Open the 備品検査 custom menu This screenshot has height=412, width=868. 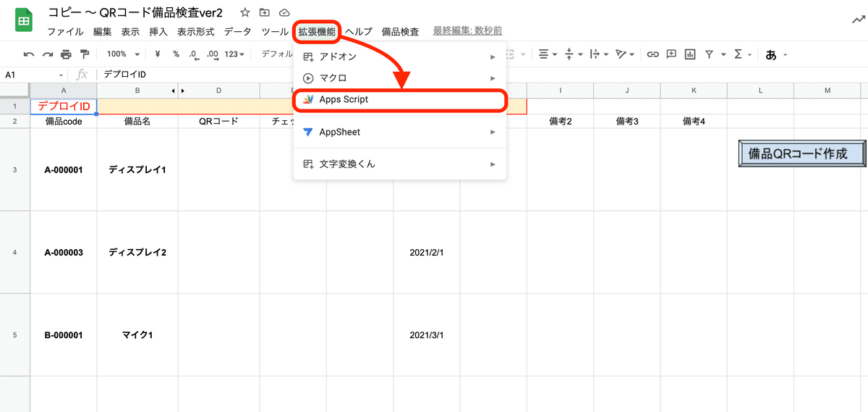pyautogui.click(x=400, y=32)
